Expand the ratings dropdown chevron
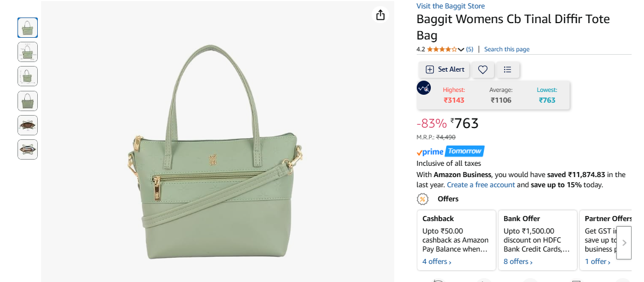Screen dimensions: 644x282 461,50
